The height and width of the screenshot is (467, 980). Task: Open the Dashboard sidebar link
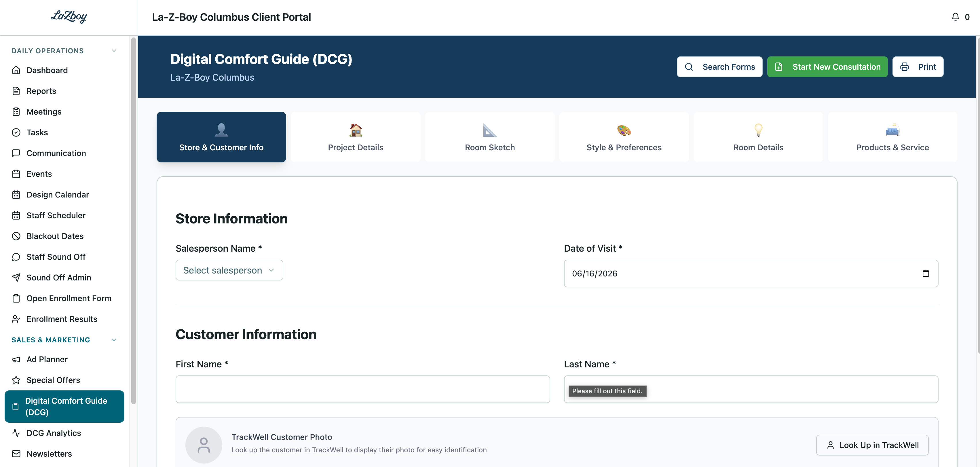coord(64,70)
